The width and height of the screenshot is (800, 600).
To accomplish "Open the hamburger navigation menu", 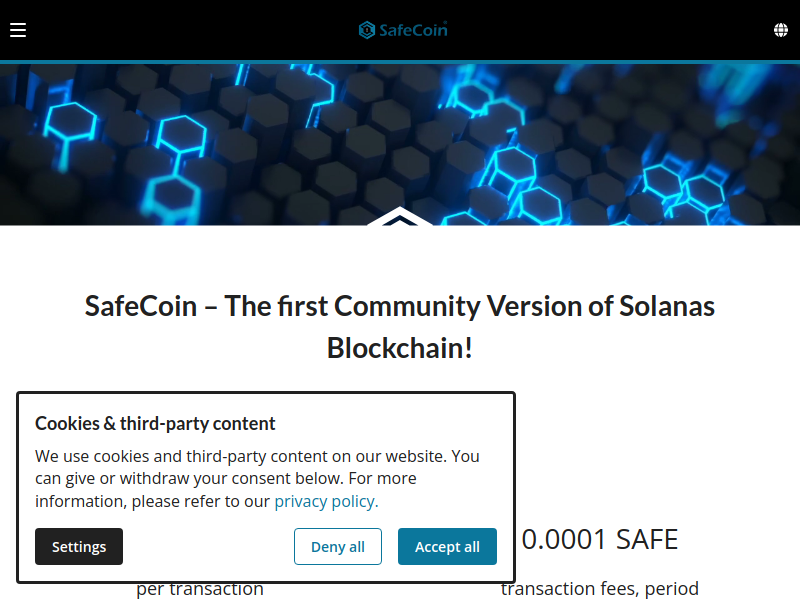I will click(18, 30).
